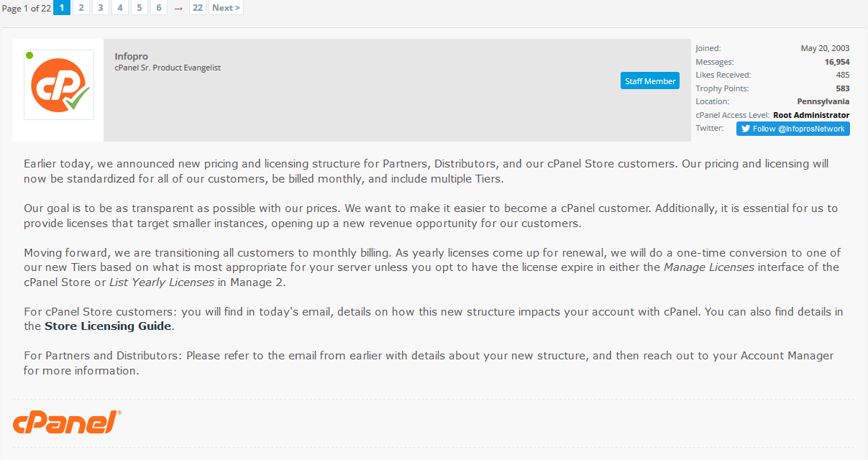Image resolution: width=868 pixels, height=460 pixels.
Task: Click the Staff Member badge
Action: click(650, 81)
